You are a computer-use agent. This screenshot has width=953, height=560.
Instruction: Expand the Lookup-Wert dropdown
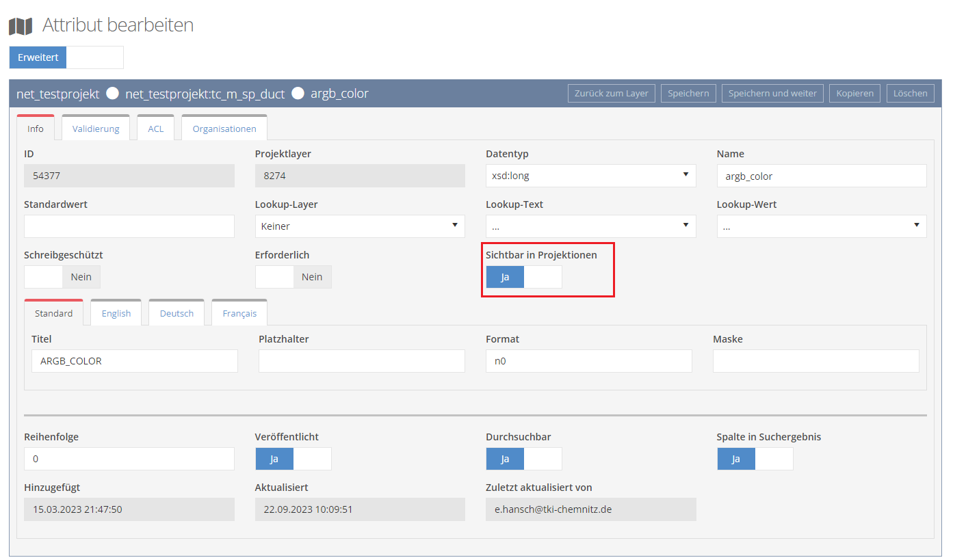click(822, 226)
